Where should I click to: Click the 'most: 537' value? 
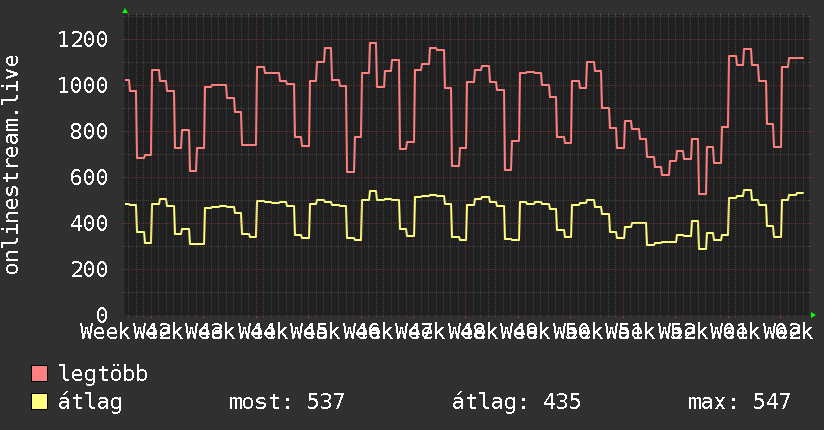tap(287, 402)
